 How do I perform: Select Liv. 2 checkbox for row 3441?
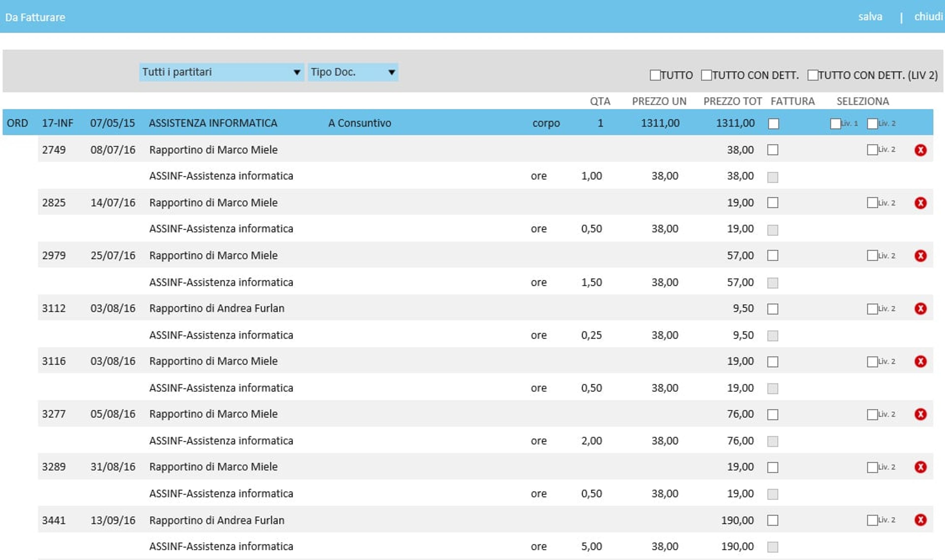click(x=872, y=520)
